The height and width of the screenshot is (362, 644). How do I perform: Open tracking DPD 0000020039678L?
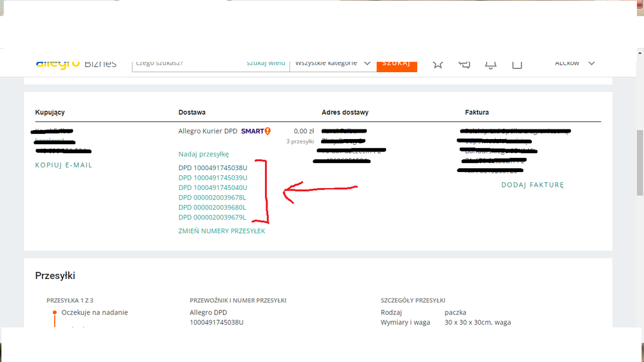(x=212, y=197)
